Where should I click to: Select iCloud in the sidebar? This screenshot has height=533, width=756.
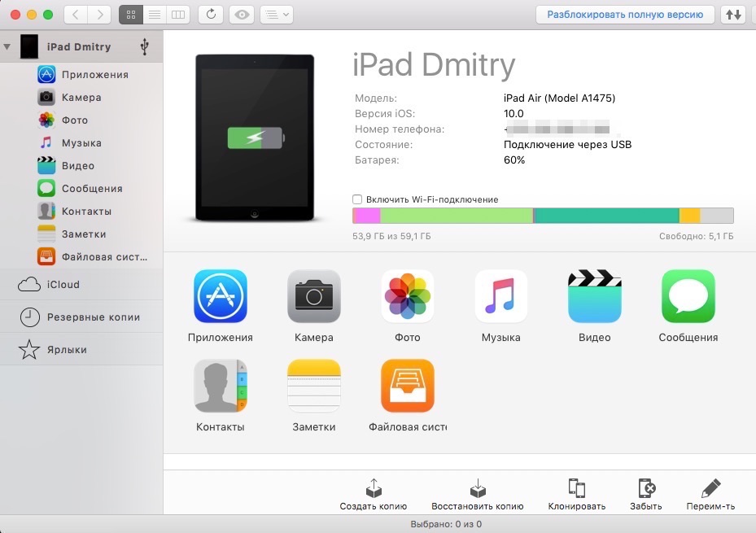point(63,285)
